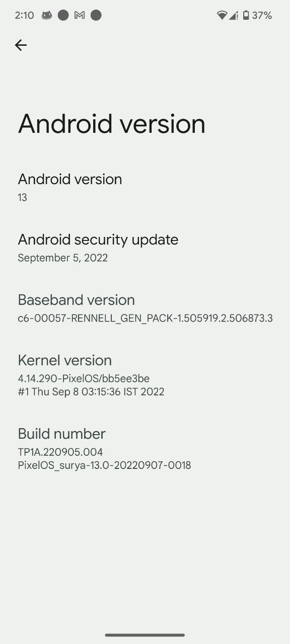Tap the c6-00057-RENNELL baseband string
290x644 pixels.
[146, 318]
